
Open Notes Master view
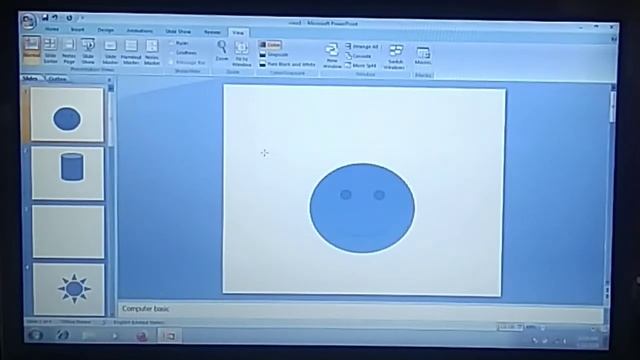pos(152,53)
